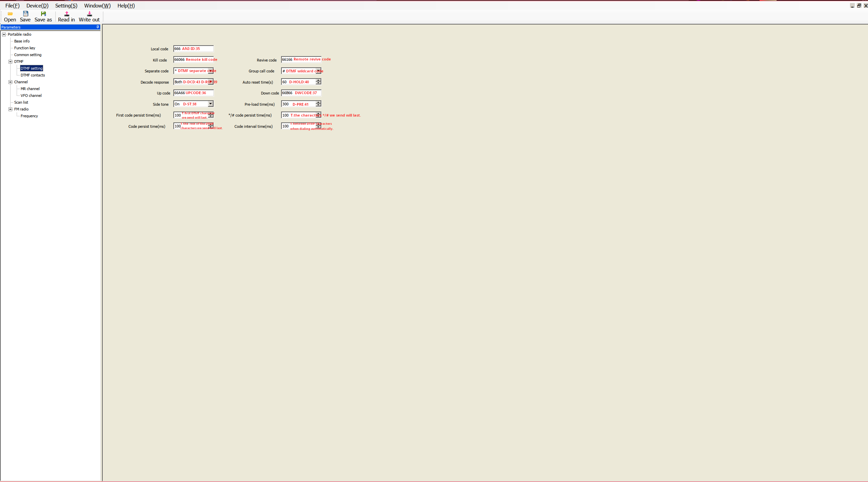
Task: Collapse the Portable radio tree node
Action: (4, 34)
